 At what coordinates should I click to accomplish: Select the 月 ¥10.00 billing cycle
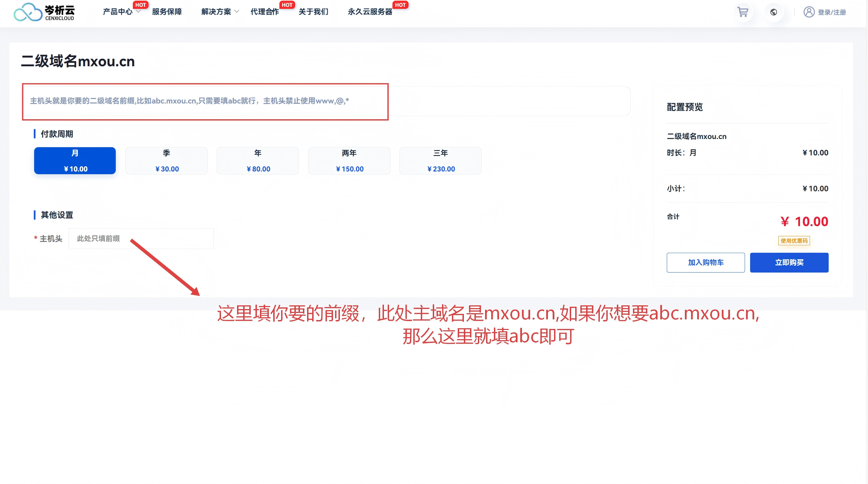point(75,161)
